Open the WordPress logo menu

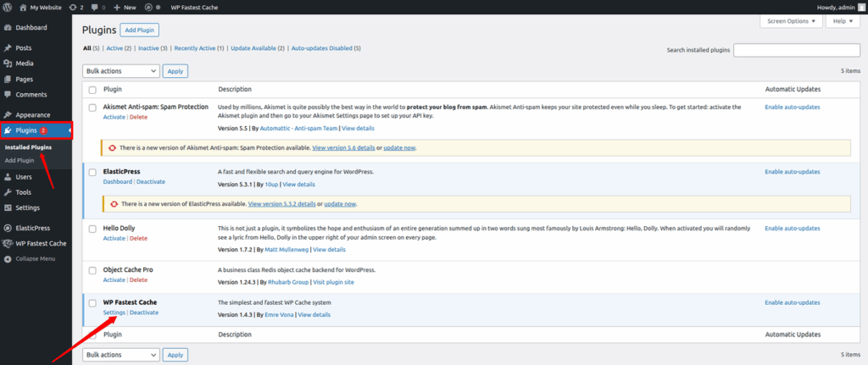pos(8,8)
